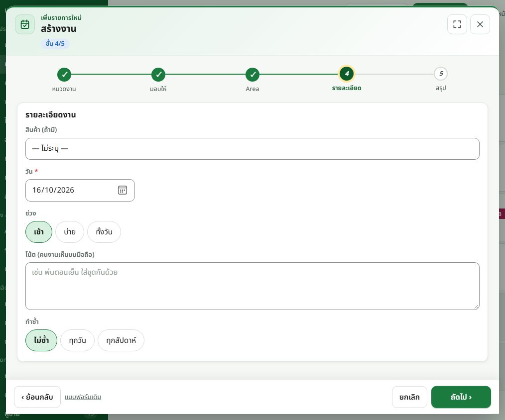Click the ถัดไป next button
This screenshot has width=505, height=420.
pos(461,397)
